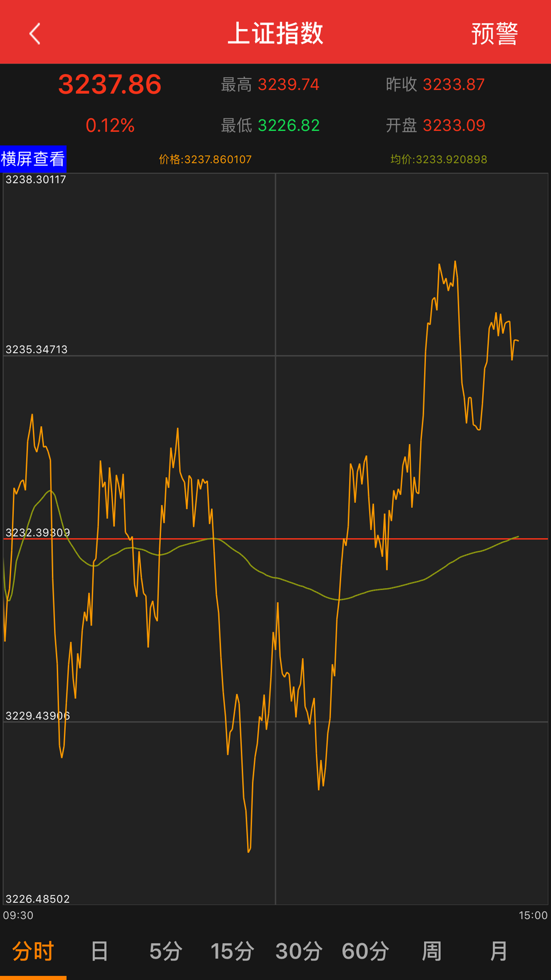
Task: Tap the 3232.39309 axis label
Action: click(38, 533)
